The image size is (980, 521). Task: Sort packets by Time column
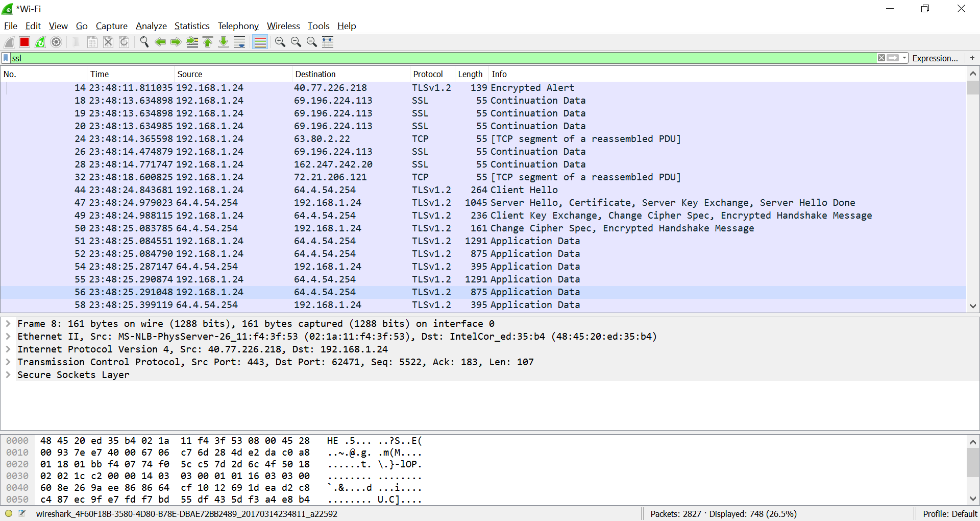[131, 74]
